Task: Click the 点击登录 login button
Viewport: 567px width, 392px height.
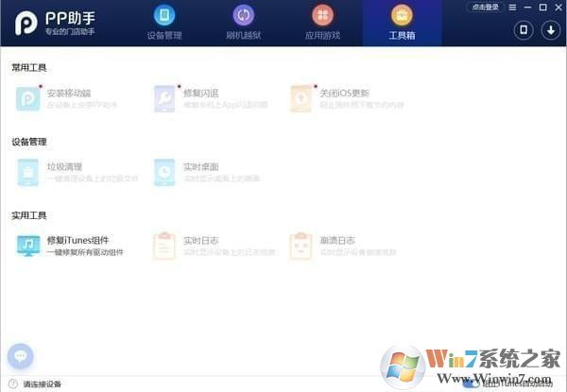Action: pos(486,7)
